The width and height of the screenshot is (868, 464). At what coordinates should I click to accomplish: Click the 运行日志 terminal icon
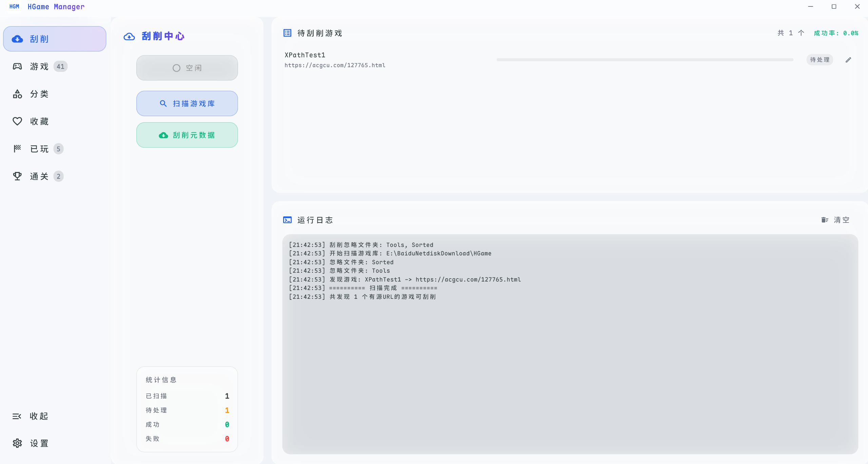coord(287,220)
